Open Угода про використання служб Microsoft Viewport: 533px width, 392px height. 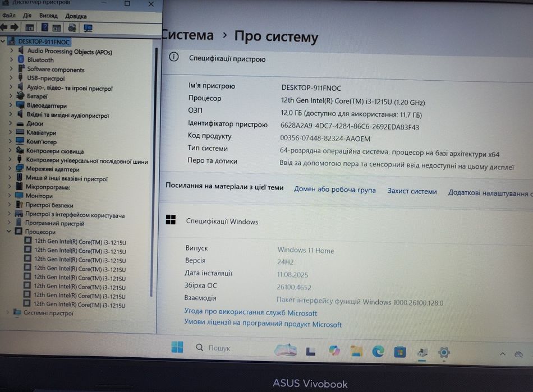[251, 312]
